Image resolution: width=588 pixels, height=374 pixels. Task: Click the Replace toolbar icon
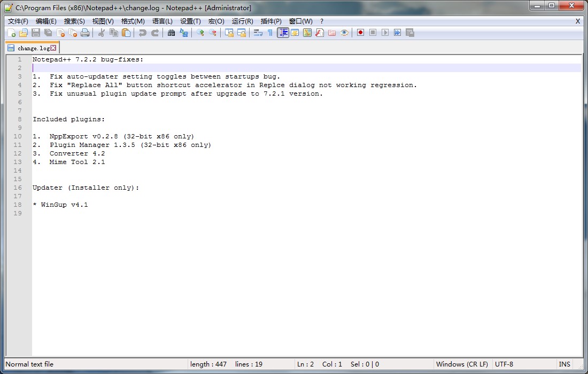click(x=184, y=33)
